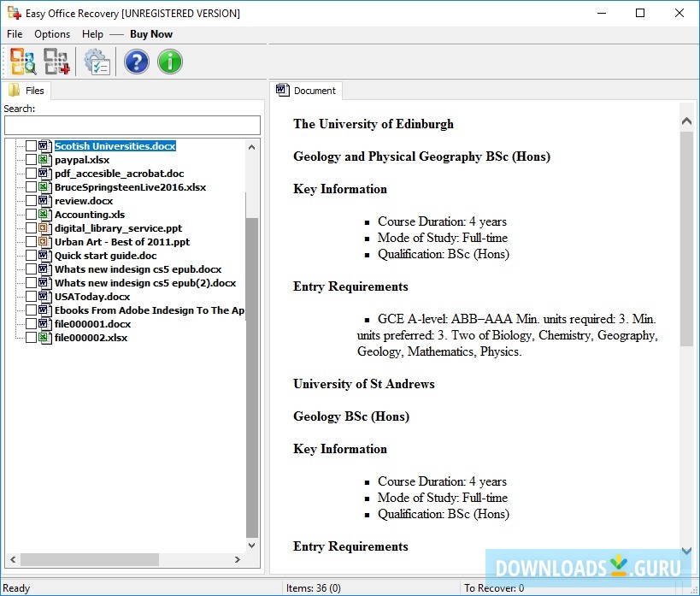Click the app icon in the title bar
Viewport: 700px width, 596px height.
15,13
